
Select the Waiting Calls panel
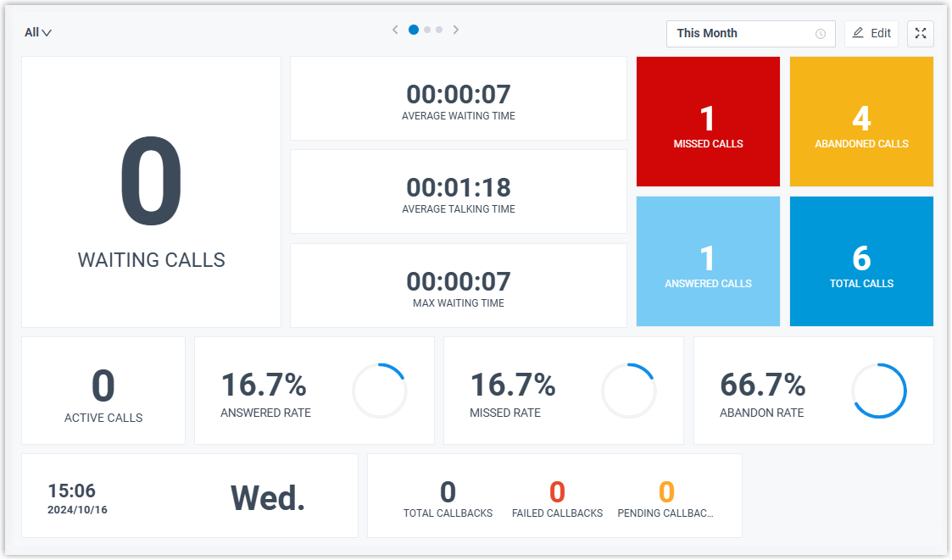[151, 191]
